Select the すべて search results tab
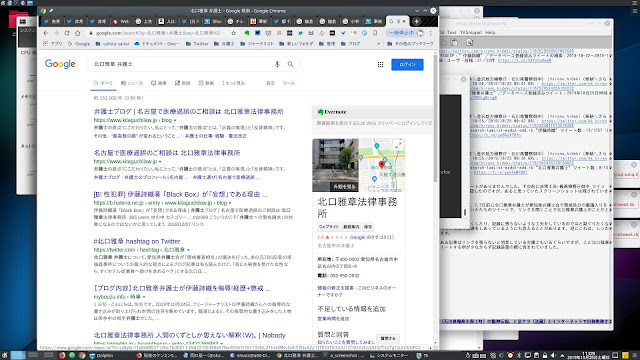The width and height of the screenshot is (640, 360). pos(103,83)
